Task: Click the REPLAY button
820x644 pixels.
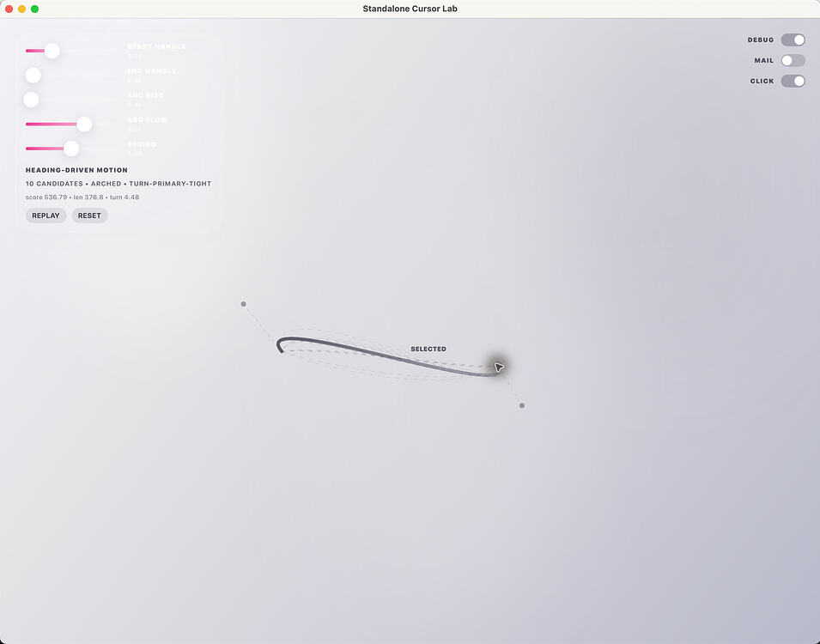Action: (46, 216)
